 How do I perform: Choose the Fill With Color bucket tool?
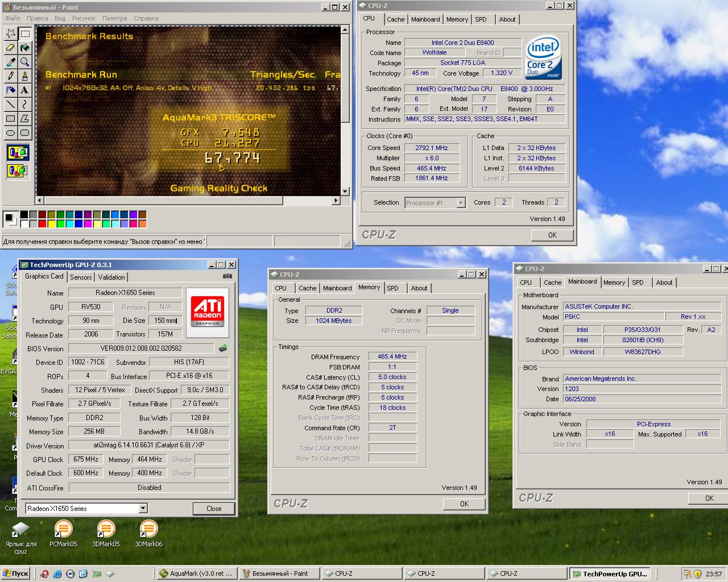[x=25, y=48]
